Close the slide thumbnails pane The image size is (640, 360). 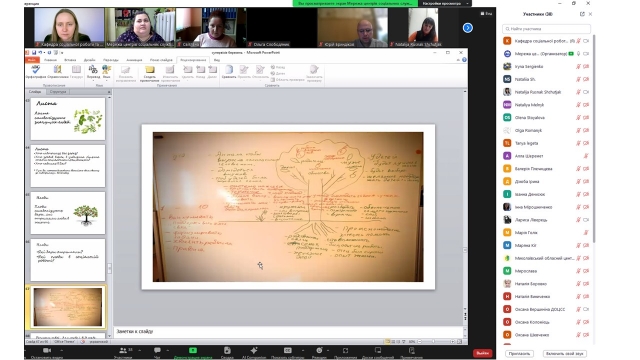109,92
